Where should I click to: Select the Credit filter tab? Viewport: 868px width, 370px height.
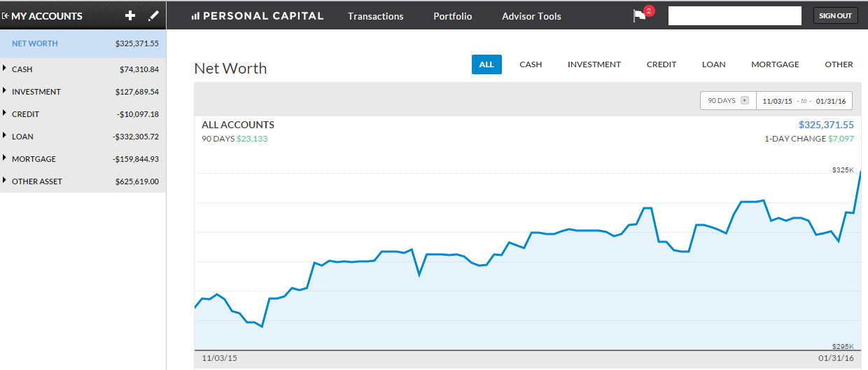point(661,64)
